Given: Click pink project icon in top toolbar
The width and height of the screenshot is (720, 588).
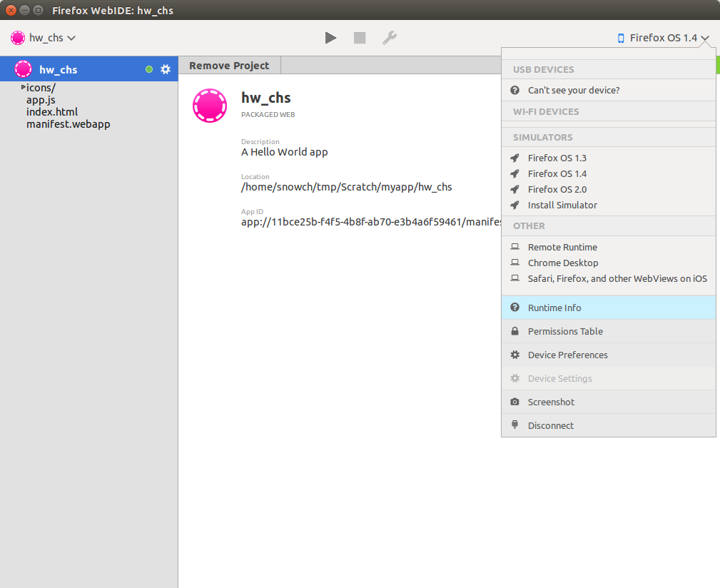Looking at the screenshot, I should [x=18, y=38].
